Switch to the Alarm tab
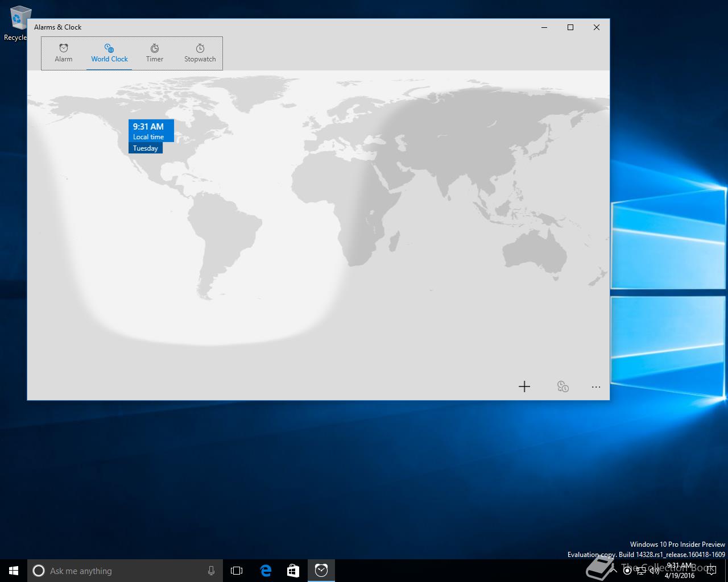Screen dimensions: 728x582 point(64,53)
